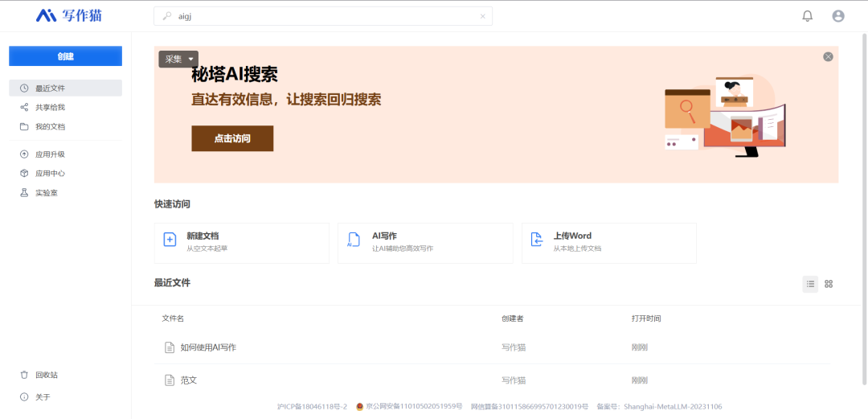Click the folder icon beside 我的文档
The image size is (868, 419).
point(24,126)
